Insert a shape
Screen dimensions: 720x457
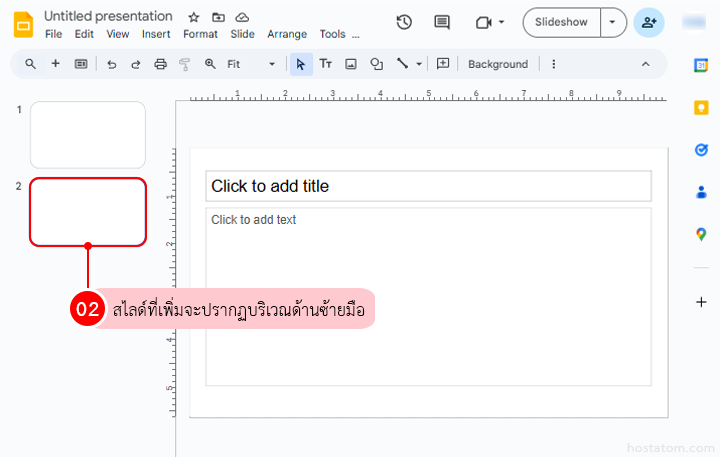(x=377, y=64)
